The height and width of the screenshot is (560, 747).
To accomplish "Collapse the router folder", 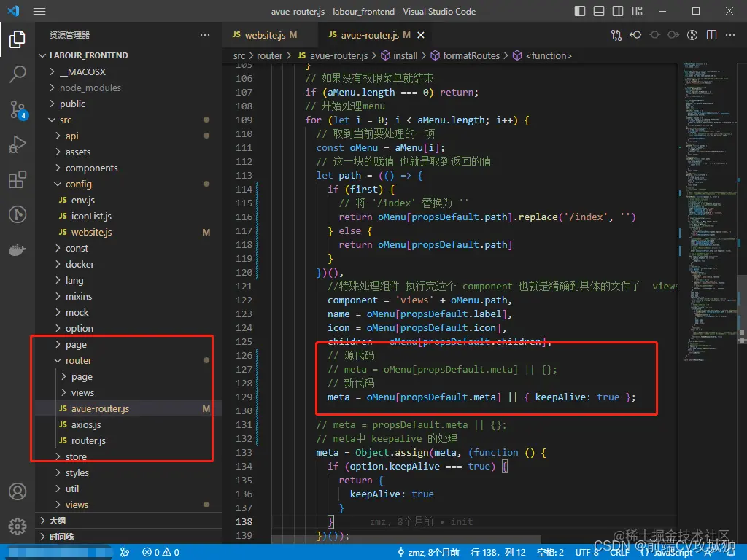I will point(128,360).
